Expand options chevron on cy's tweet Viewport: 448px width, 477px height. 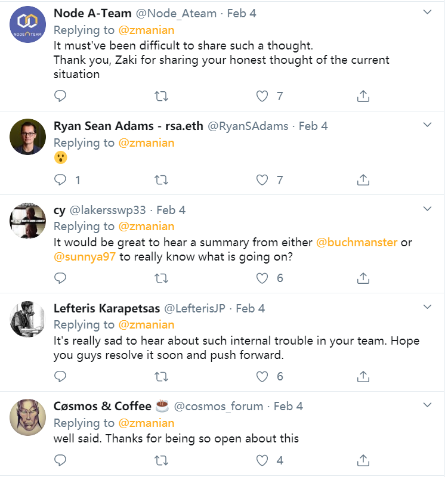point(427,209)
